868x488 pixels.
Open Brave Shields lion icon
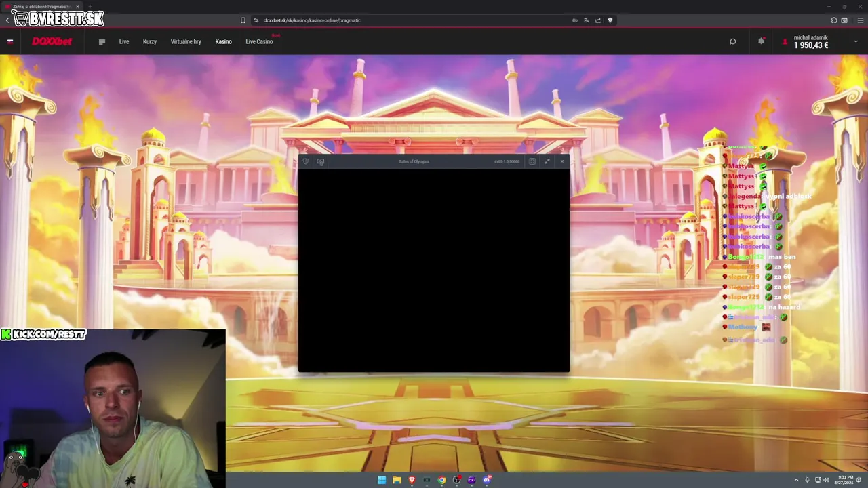coord(610,20)
